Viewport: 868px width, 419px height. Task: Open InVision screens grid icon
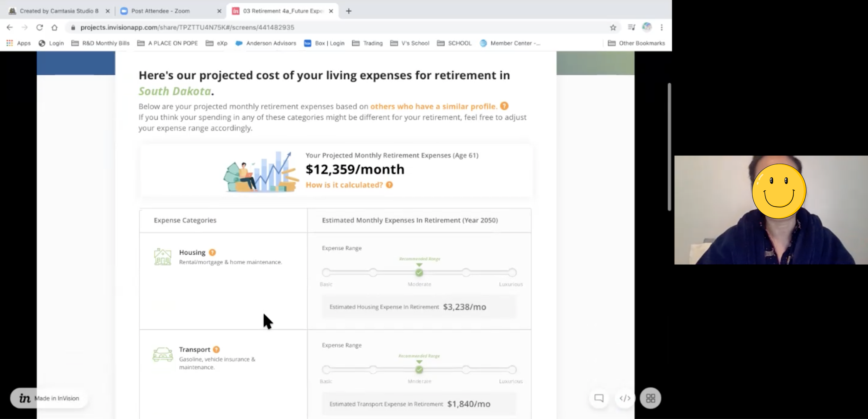click(650, 398)
